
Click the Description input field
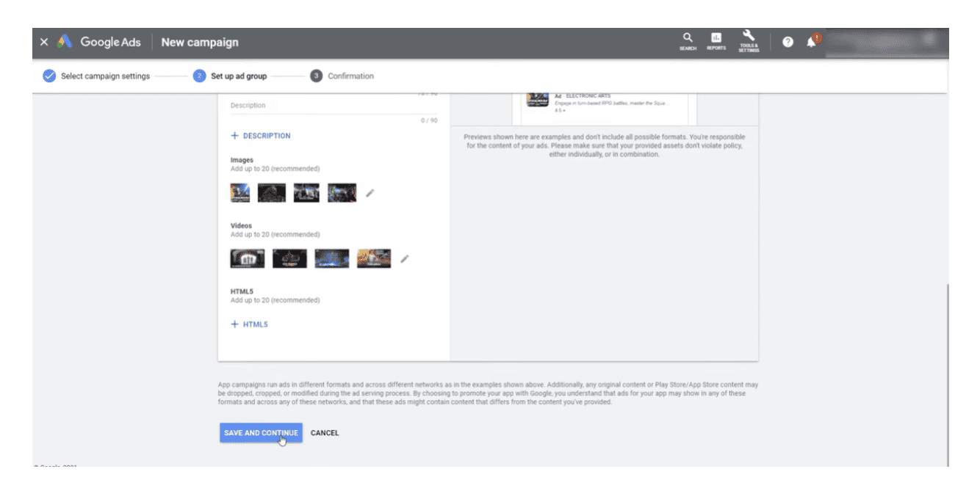coord(334,106)
